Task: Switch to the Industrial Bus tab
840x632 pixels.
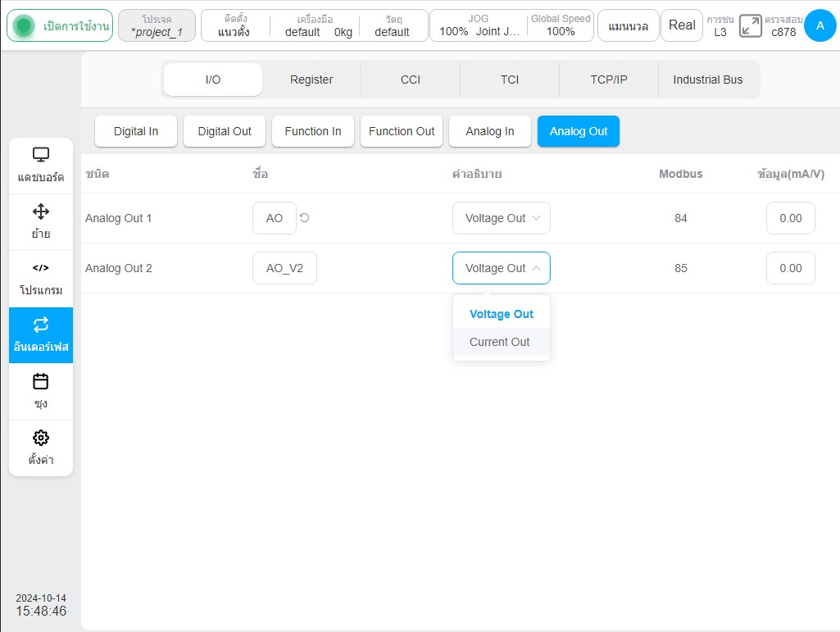Action: (x=708, y=80)
